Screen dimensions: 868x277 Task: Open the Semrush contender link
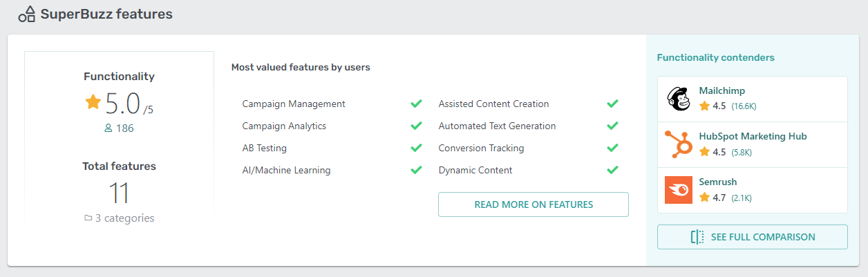718,182
